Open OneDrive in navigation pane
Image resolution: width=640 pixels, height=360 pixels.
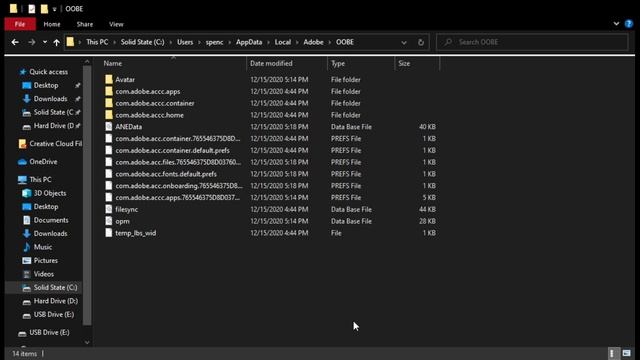43,162
